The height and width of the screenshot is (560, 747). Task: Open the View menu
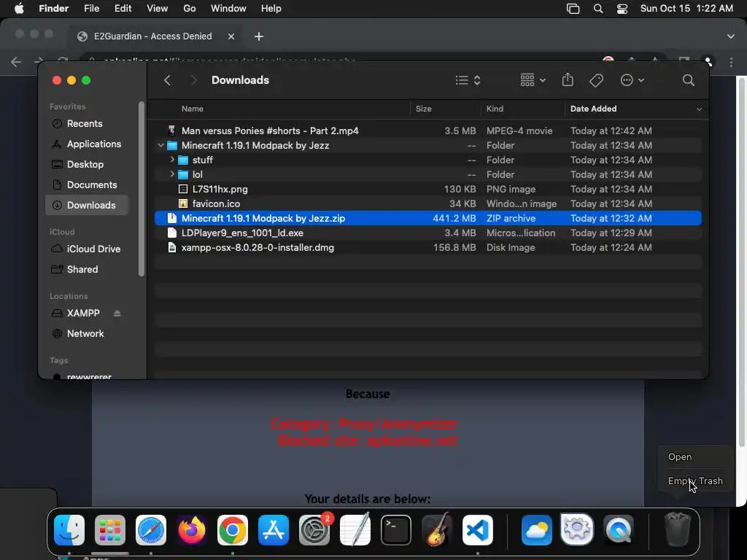(x=158, y=9)
